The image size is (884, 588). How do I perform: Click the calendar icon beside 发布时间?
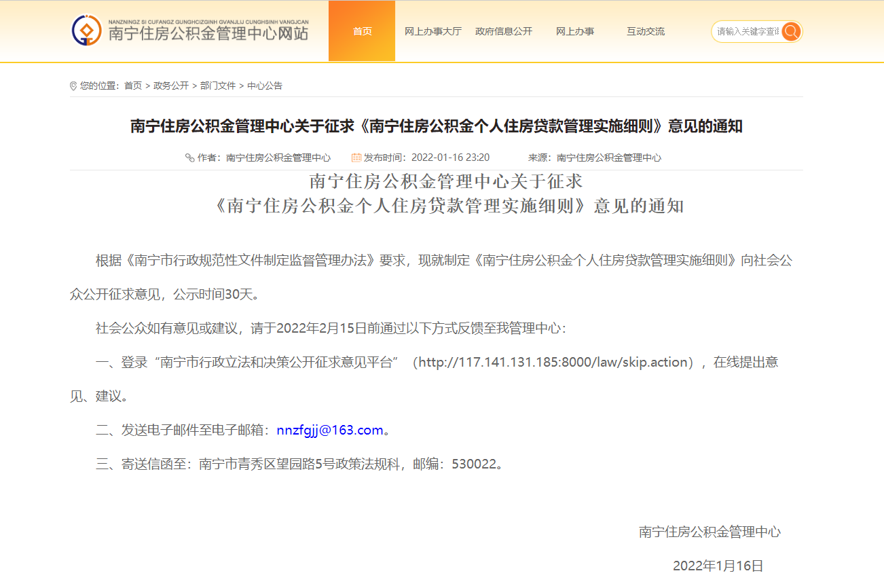point(356,158)
